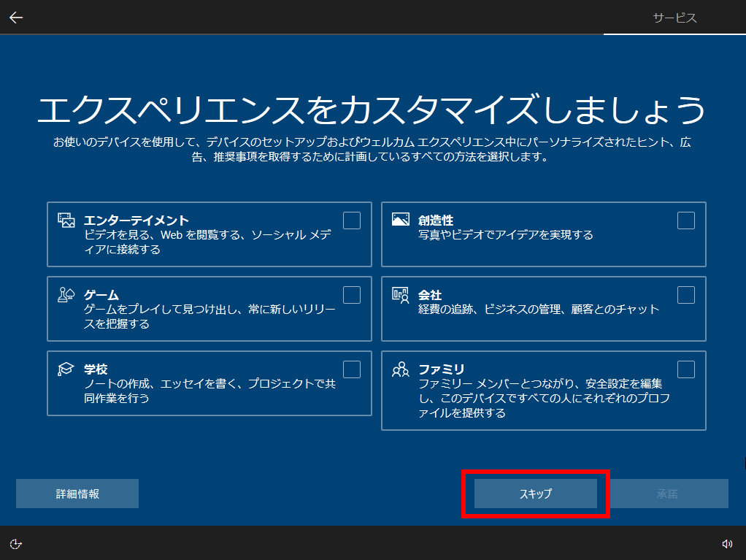Click the 会社 business chart icon
Image resolution: width=746 pixels, height=560 pixels.
(x=401, y=295)
